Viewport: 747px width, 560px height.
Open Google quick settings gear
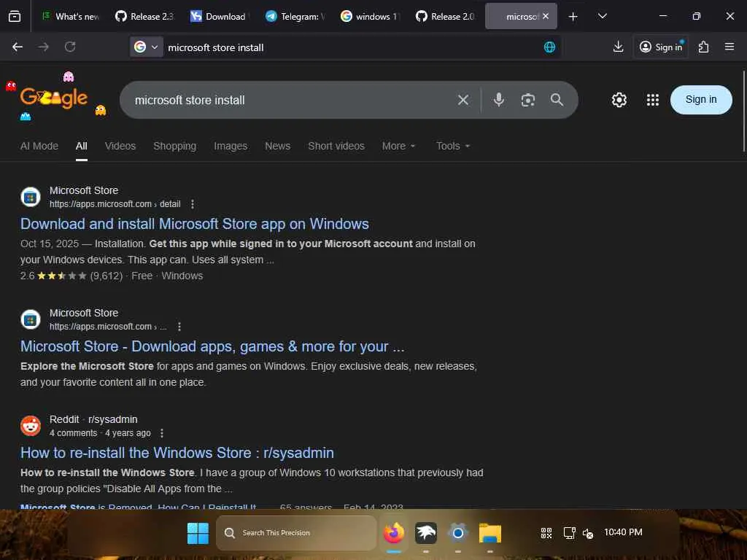[619, 100]
